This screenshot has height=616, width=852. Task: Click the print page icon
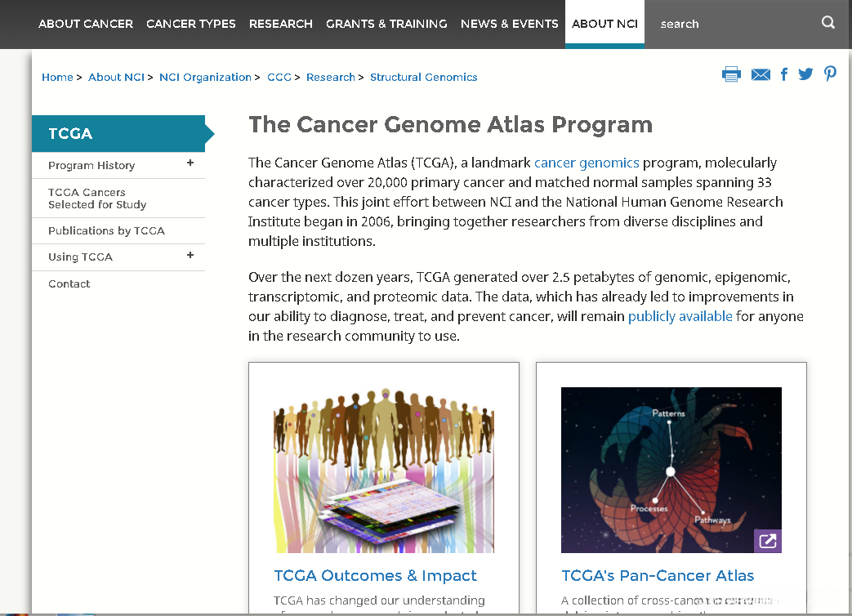(731, 74)
